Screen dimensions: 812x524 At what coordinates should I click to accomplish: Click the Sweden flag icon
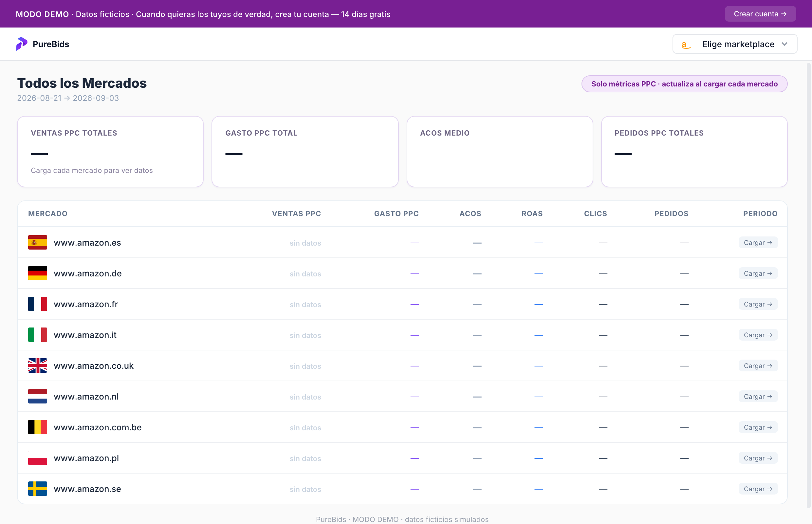pos(37,489)
